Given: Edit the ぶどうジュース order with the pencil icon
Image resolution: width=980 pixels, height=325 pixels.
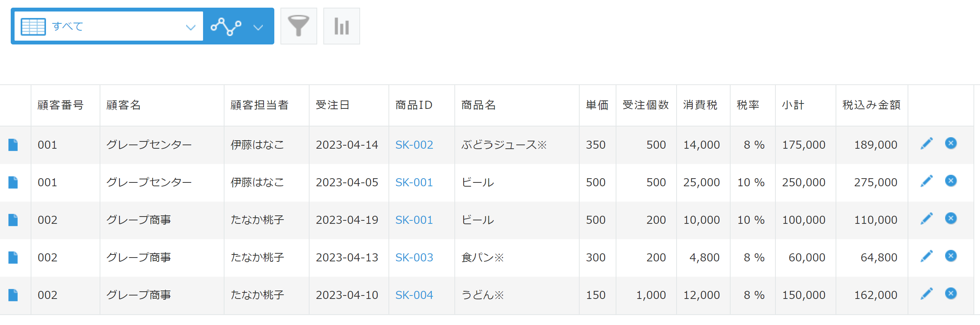Looking at the screenshot, I should click(926, 144).
